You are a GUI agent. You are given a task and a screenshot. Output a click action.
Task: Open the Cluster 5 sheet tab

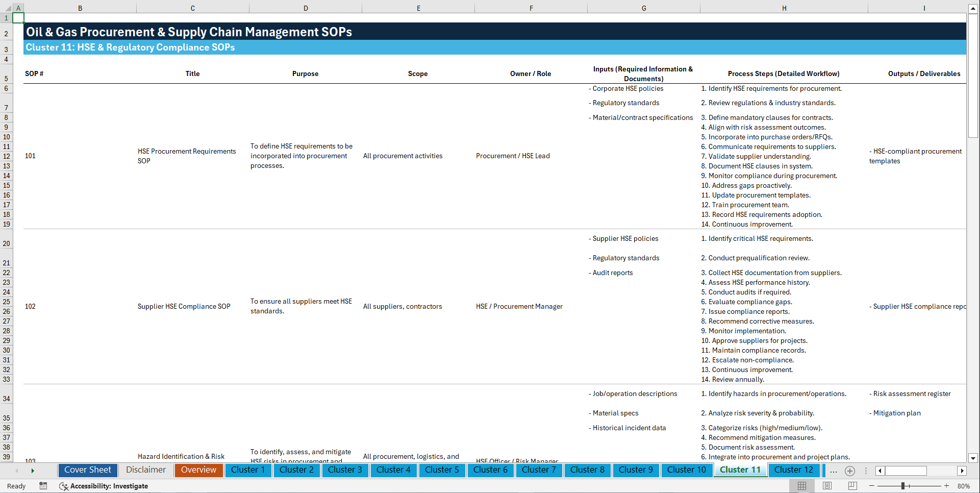tap(442, 470)
